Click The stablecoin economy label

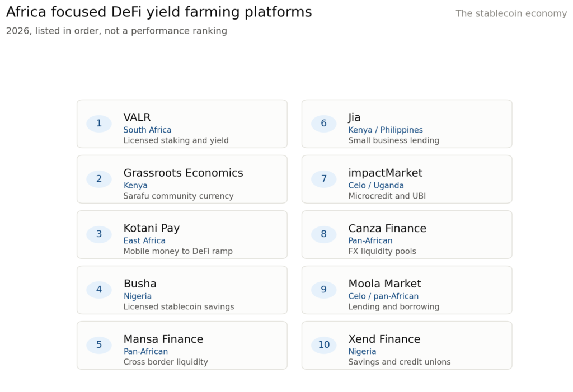(x=511, y=13)
